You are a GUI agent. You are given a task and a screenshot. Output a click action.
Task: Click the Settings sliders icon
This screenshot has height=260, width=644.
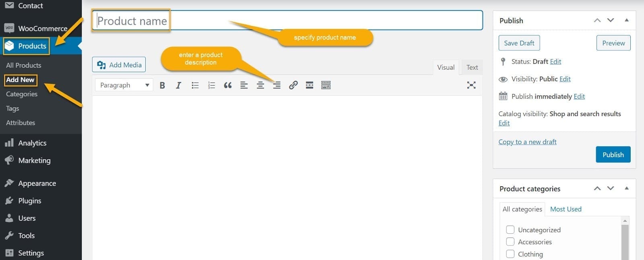click(9, 253)
